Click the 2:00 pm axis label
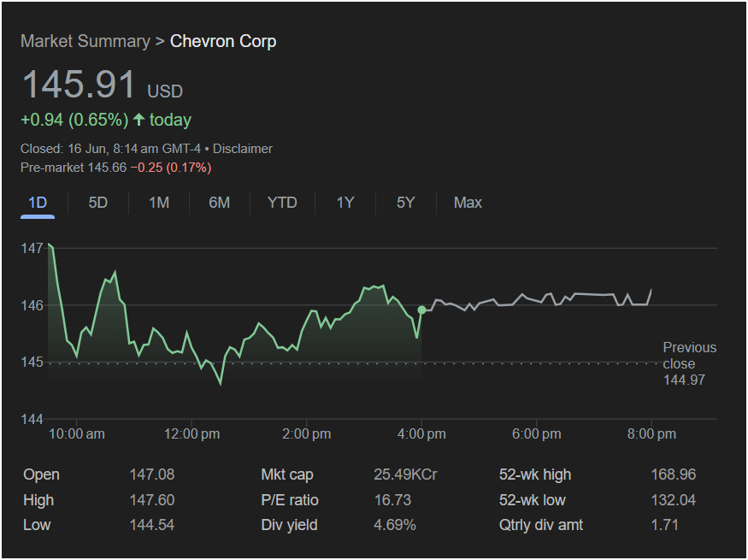The width and height of the screenshot is (748, 560). (x=306, y=434)
